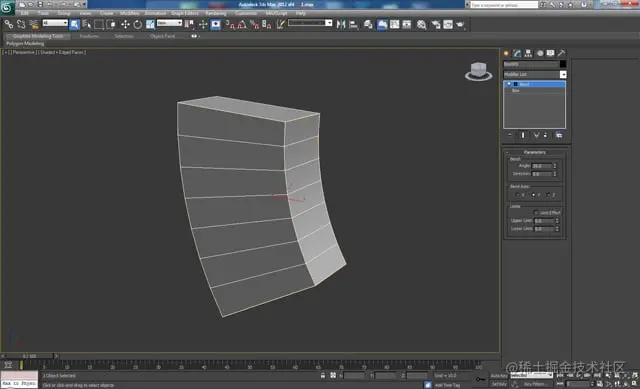Screen dimensions: 640x389
Task: Activate the Select and Scale tool
Action: [x=150, y=24]
